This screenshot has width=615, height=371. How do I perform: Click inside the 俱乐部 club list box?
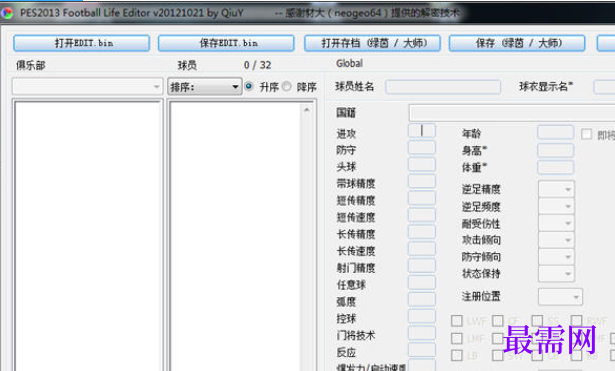(x=88, y=236)
